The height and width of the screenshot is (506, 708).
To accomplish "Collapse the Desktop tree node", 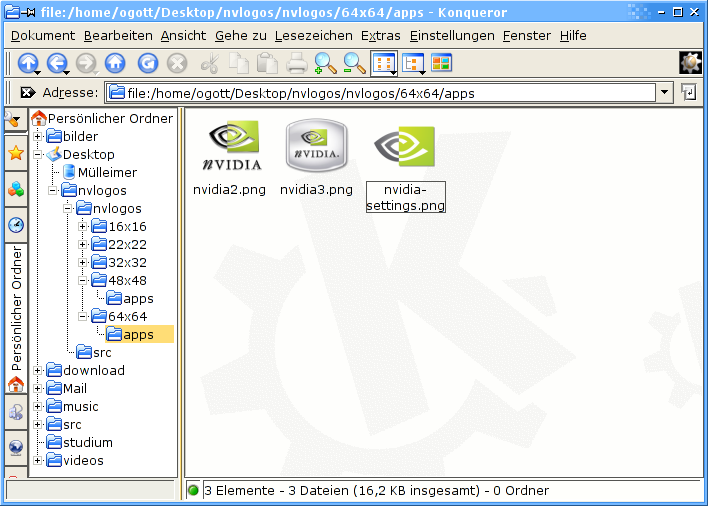I will point(38,154).
